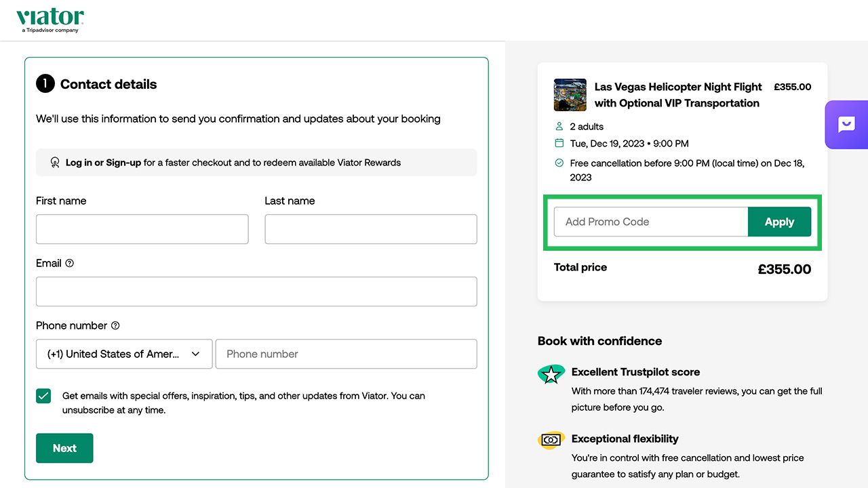Click the Phone number help icon
The width and height of the screenshot is (868, 488).
[x=115, y=325]
